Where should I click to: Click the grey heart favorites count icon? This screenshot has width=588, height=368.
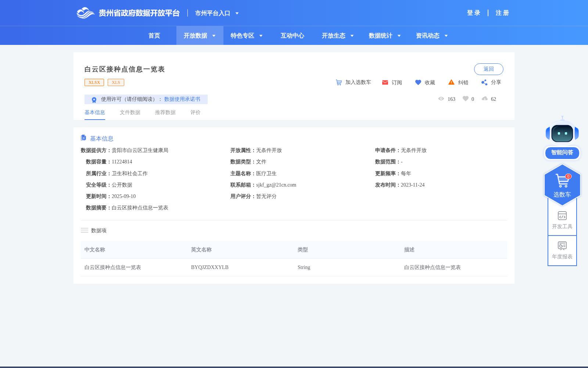(x=466, y=99)
